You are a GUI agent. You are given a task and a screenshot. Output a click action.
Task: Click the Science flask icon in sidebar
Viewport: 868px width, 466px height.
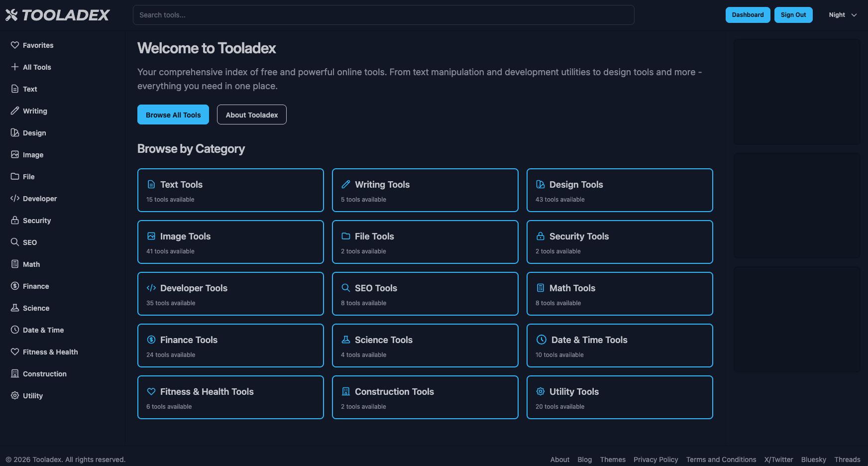[15, 308]
